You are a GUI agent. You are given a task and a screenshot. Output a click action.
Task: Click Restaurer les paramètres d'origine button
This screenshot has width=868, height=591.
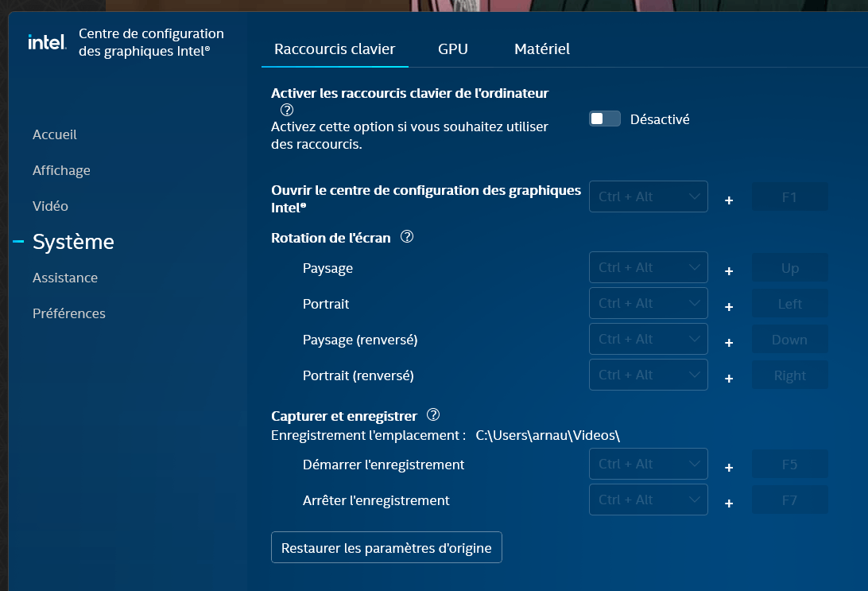pyautogui.click(x=386, y=547)
